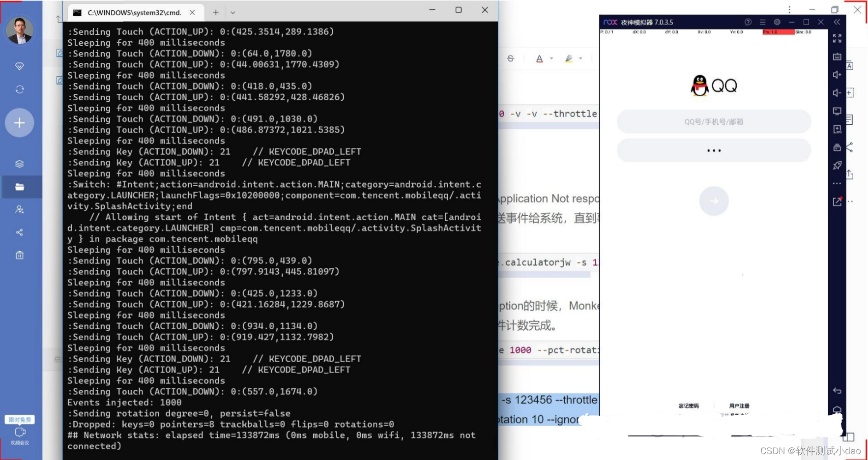Click the round plus create button

20,123
